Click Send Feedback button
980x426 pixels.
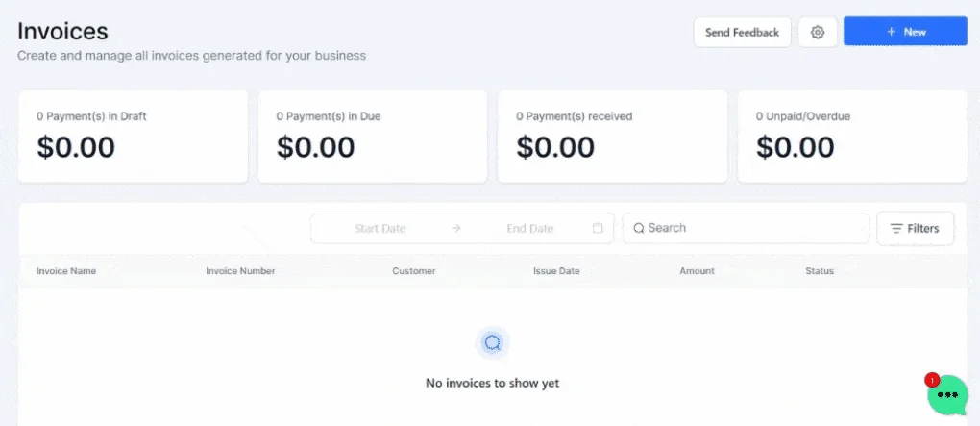[742, 32]
